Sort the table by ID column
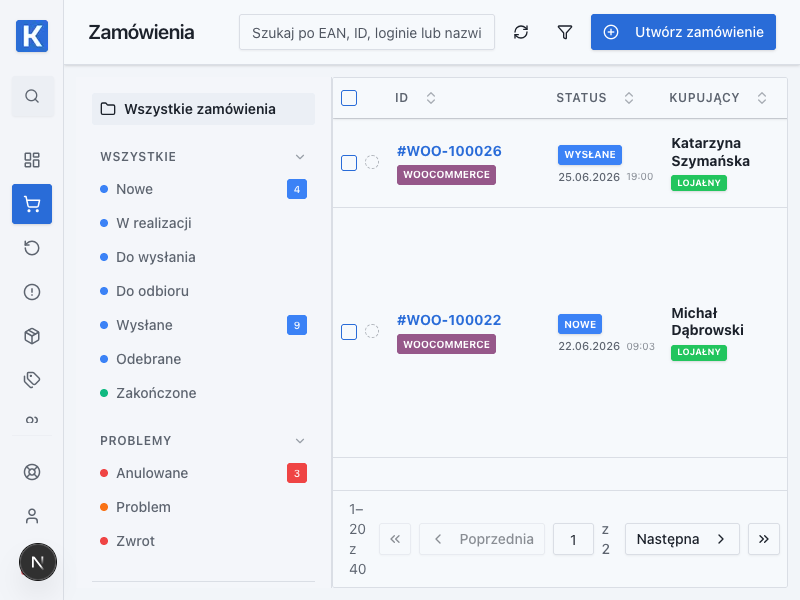This screenshot has height=600, width=800. click(431, 98)
